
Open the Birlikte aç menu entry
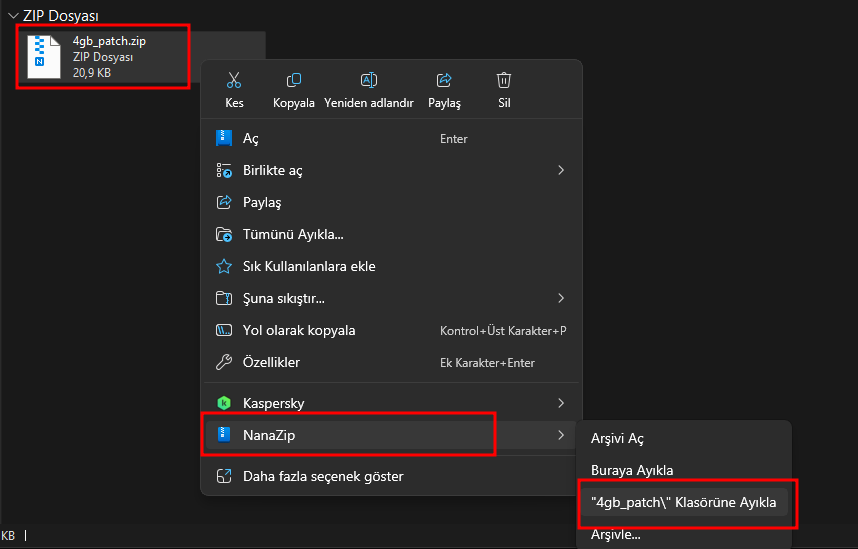pos(391,170)
